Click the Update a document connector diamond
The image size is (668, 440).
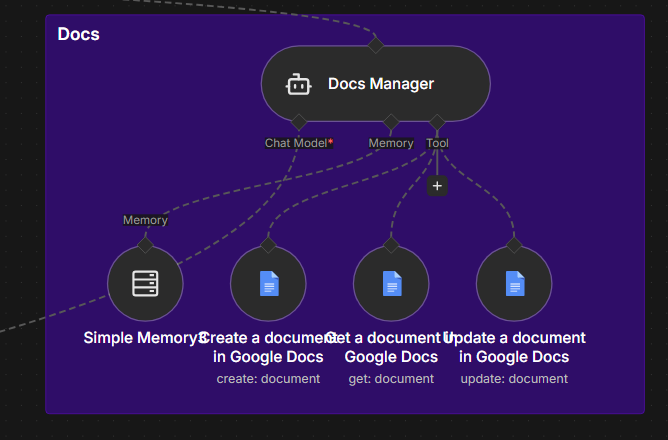[x=514, y=245]
